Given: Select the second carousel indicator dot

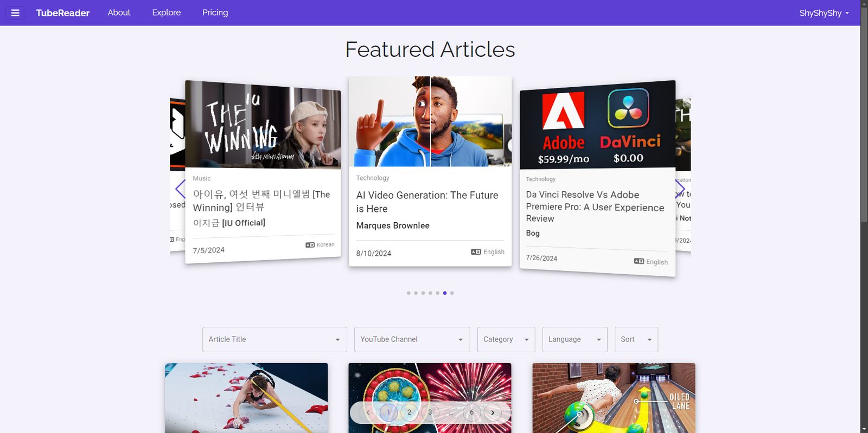Looking at the screenshot, I should click(416, 293).
